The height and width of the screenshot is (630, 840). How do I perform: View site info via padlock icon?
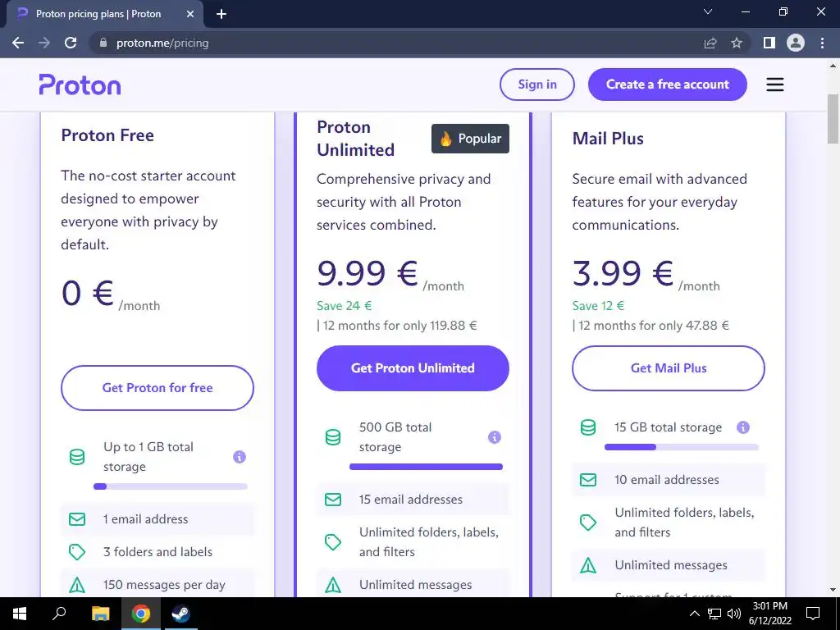103,43
